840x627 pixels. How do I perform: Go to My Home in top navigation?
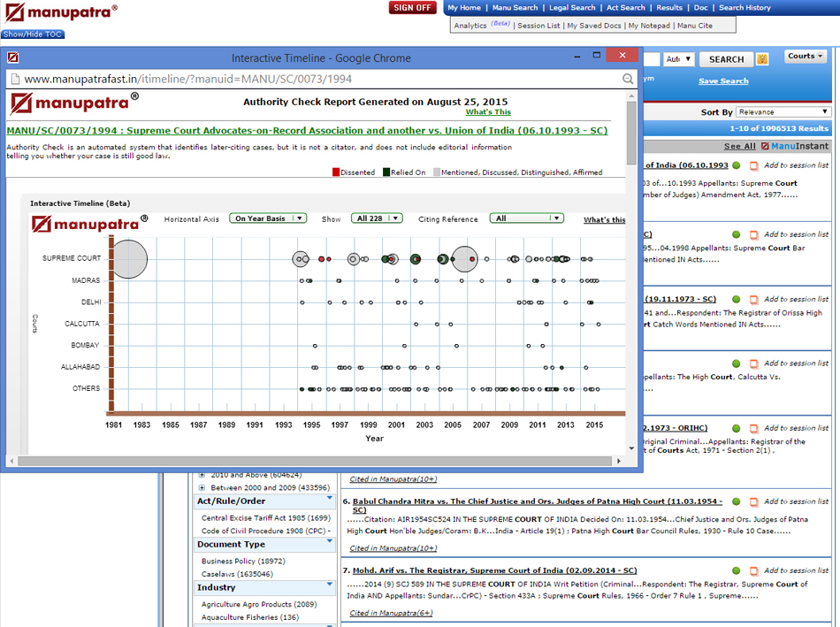click(464, 7)
